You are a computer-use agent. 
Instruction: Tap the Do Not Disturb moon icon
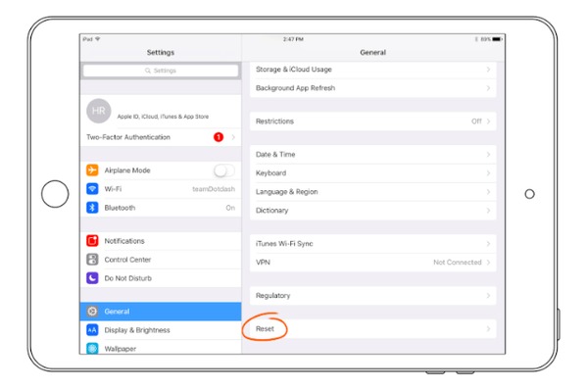(92, 278)
